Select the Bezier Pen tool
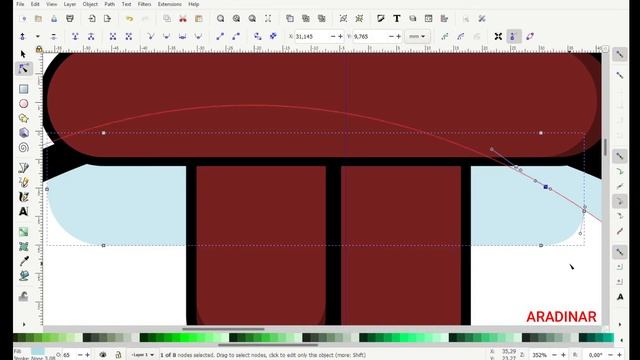The image size is (640, 360). coord(23,167)
